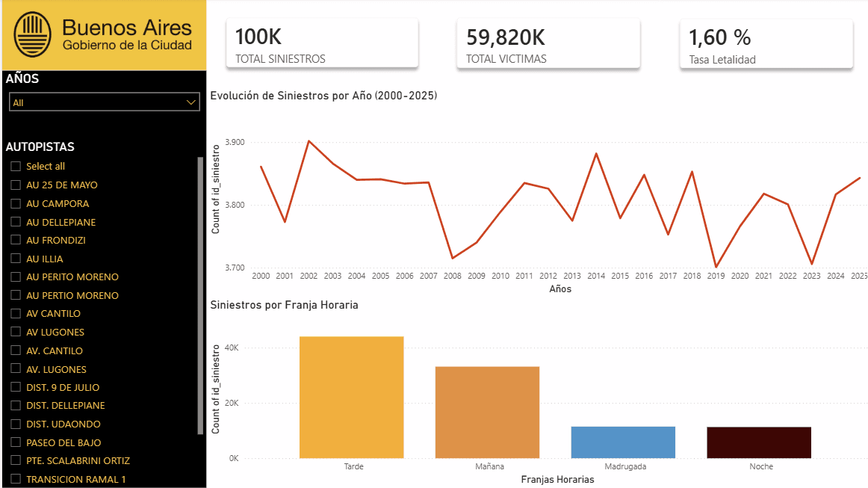
Task: Click the 40K y-axis value
Action: point(232,348)
